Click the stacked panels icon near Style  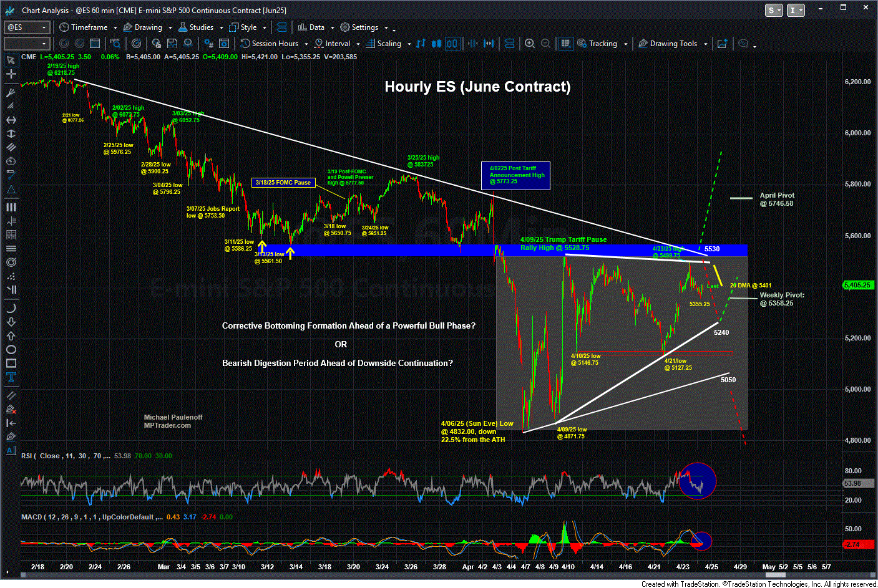coord(281,27)
